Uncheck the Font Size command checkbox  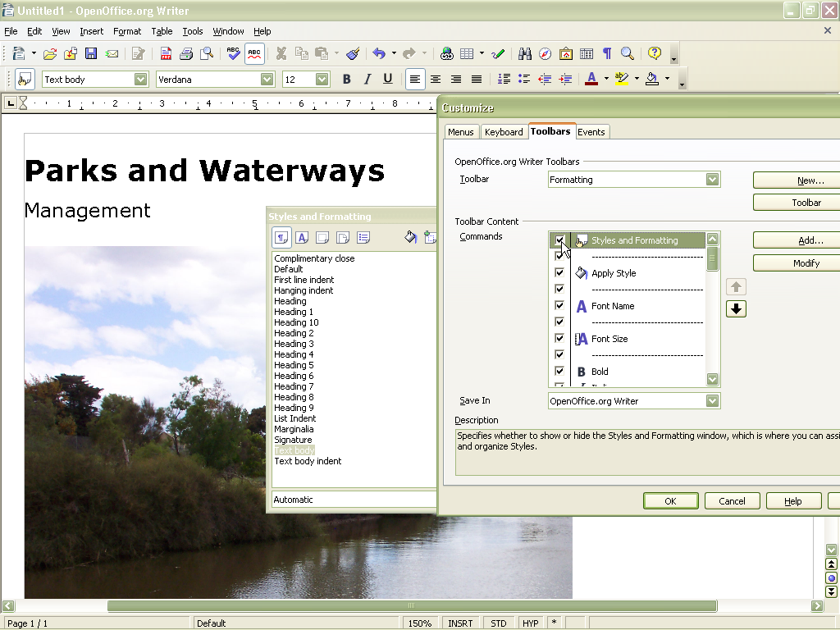(x=559, y=338)
